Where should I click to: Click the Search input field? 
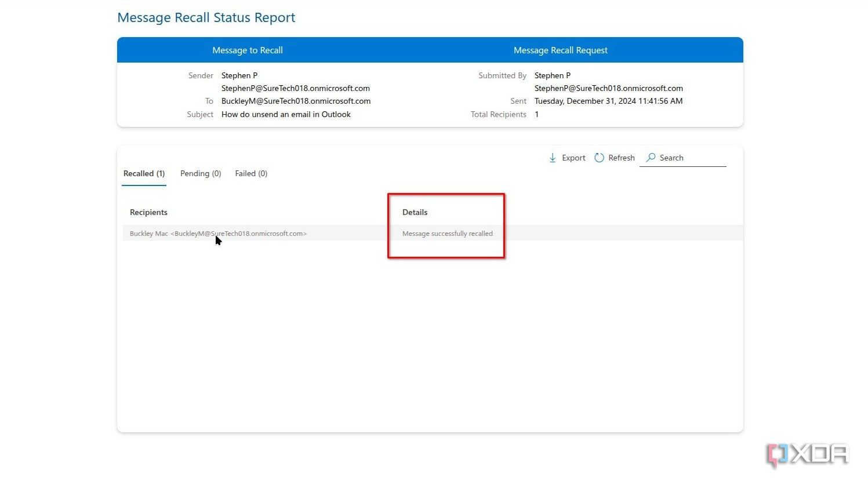(x=684, y=158)
